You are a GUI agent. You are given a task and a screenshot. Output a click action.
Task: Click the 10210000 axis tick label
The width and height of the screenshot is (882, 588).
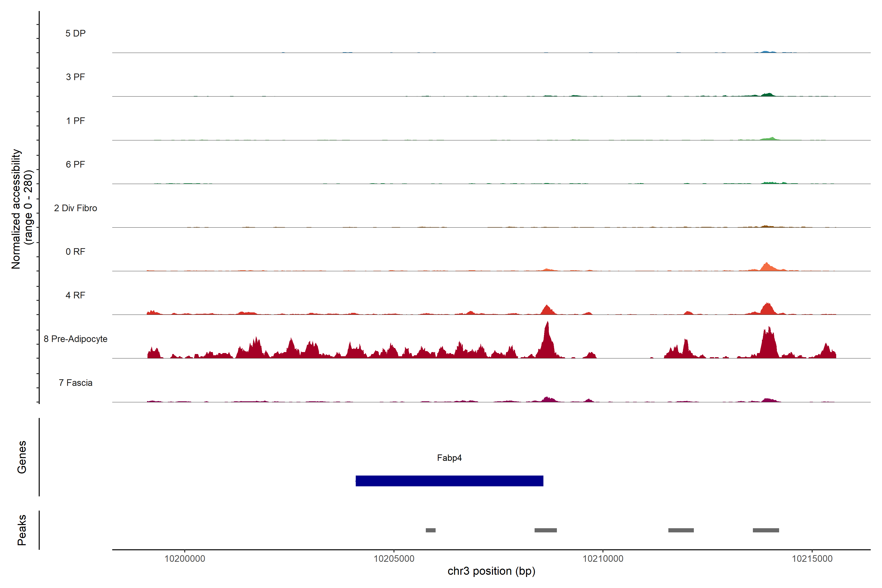[x=603, y=559]
